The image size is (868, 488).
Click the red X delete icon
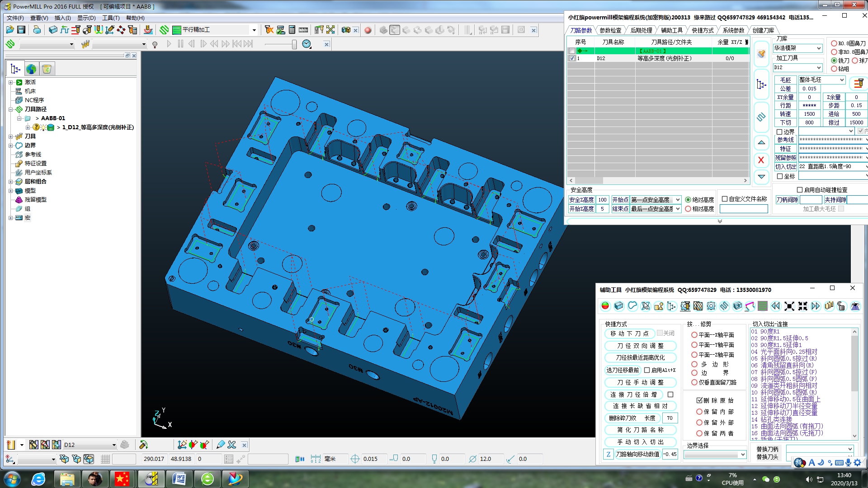point(761,160)
